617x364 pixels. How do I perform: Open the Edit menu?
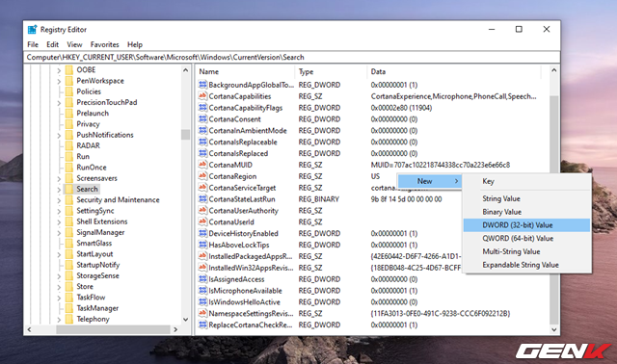point(52,44)
